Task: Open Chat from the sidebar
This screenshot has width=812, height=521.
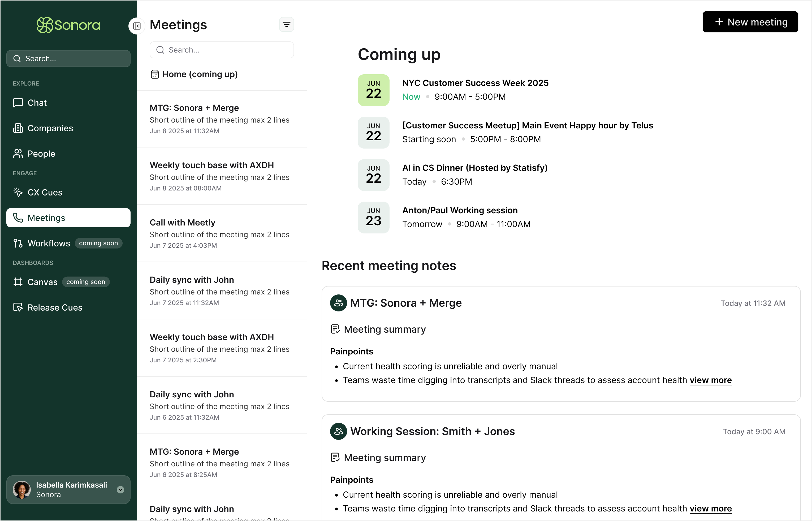Action: coord(37,103)
